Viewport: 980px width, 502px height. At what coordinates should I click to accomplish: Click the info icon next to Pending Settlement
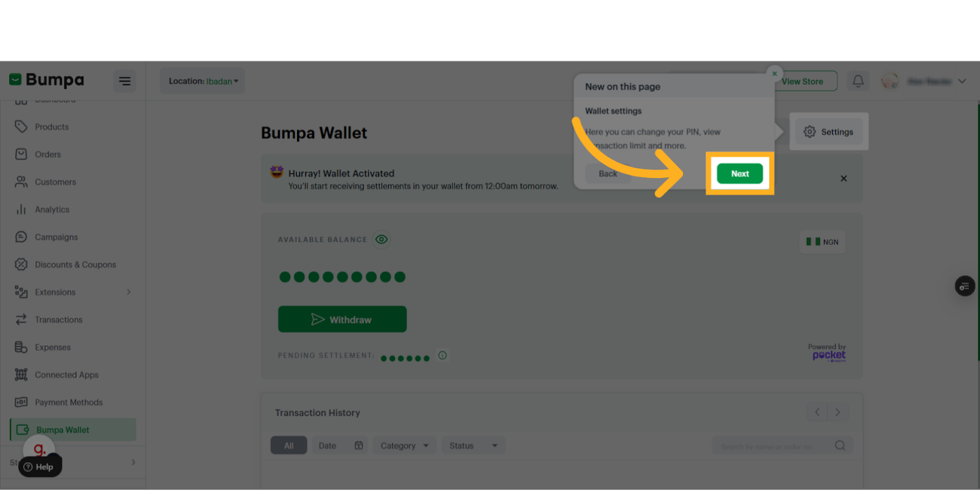442,356
